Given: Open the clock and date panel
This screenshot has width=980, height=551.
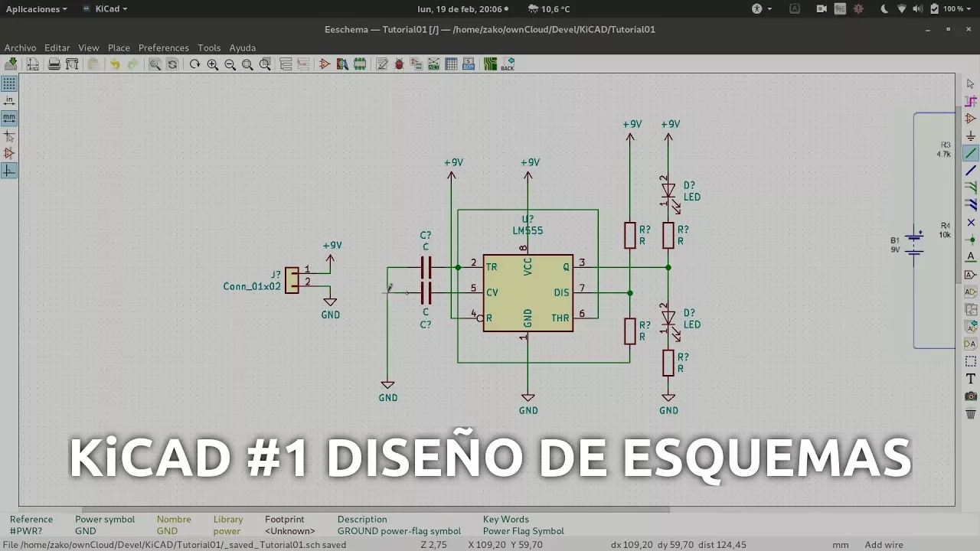Looking at the screenshot, I should (x=463, y=8).
